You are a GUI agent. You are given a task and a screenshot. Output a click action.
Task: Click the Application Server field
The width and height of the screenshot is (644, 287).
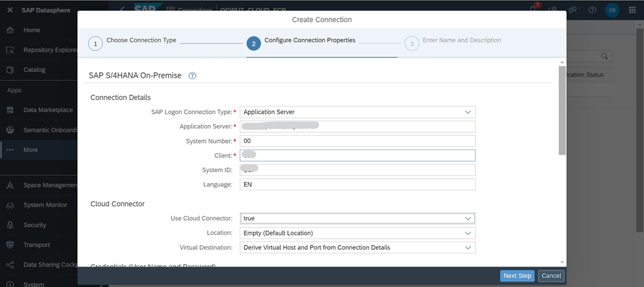357,127
